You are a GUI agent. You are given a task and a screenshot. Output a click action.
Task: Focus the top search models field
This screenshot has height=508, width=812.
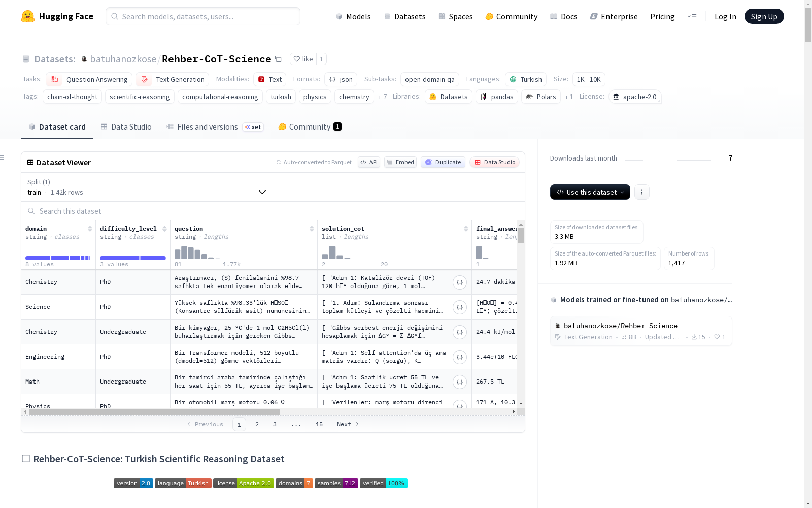pos(203,16)
